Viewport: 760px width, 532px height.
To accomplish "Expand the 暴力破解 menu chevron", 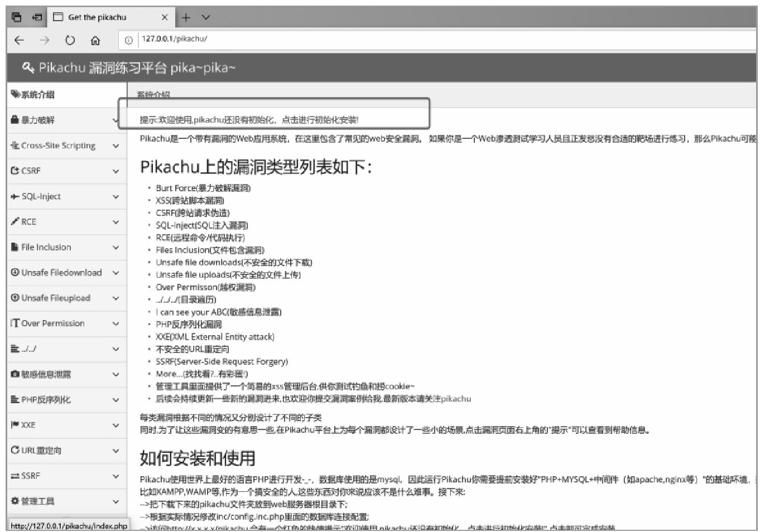I will [x=116, y=120].
